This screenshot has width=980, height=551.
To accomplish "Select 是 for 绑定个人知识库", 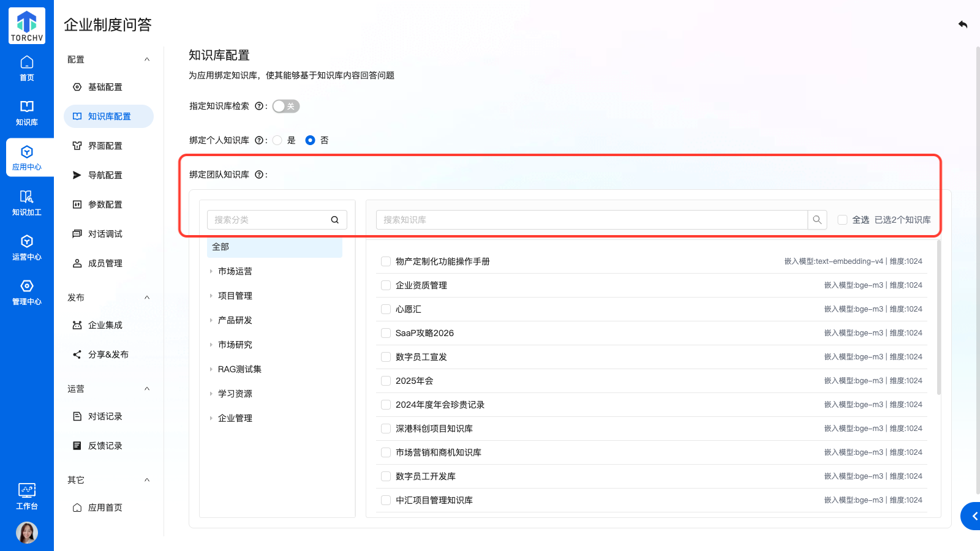I will click(x=277, y=141).
